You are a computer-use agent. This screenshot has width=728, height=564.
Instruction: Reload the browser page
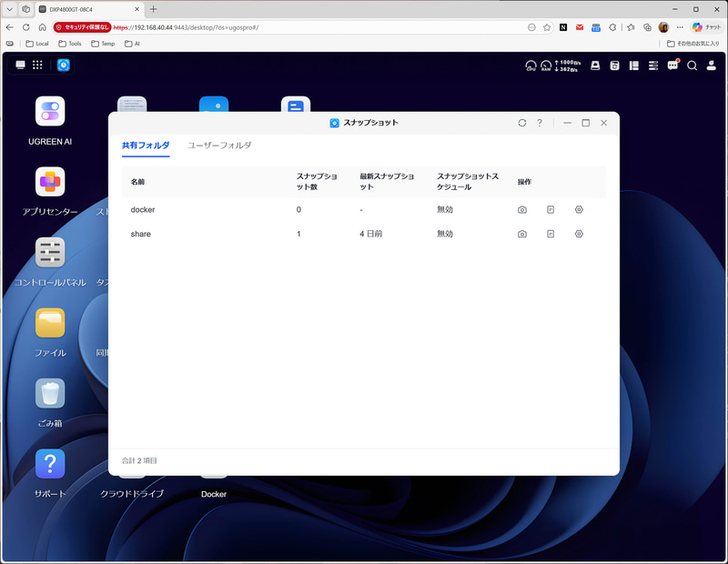tap(26, 27)
